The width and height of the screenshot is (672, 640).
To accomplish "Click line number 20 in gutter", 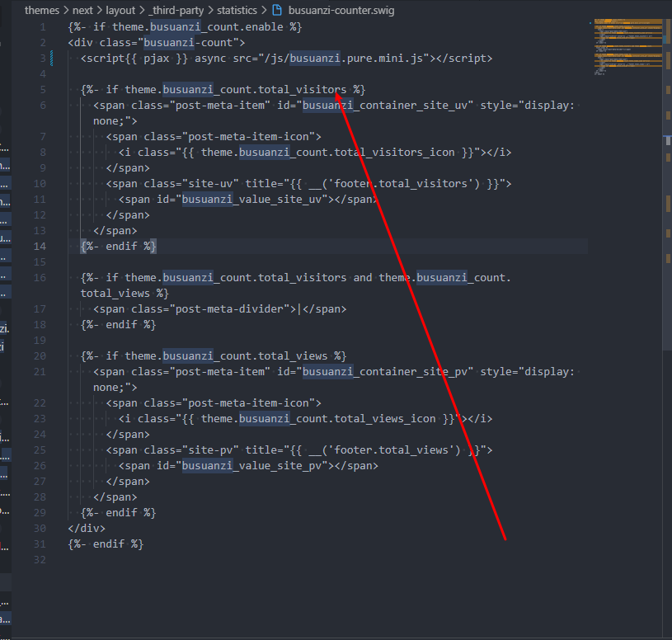I will pyautogui.click(x=40, y=356).
